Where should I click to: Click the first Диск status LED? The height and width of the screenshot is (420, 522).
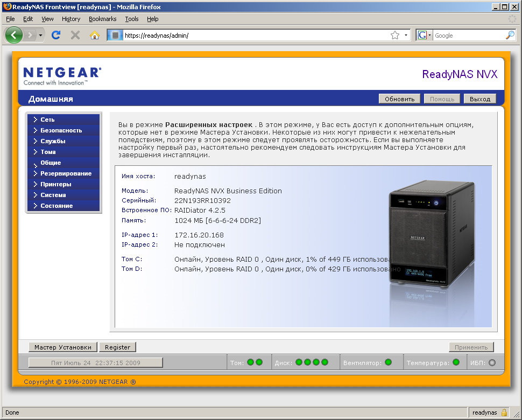click(x=299, y=362)
